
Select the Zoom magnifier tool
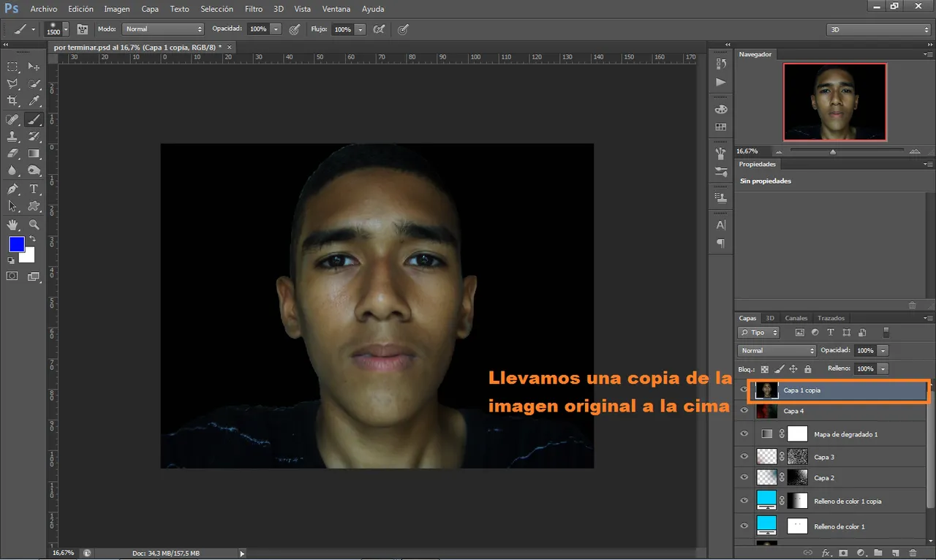[x=34, y=225]
